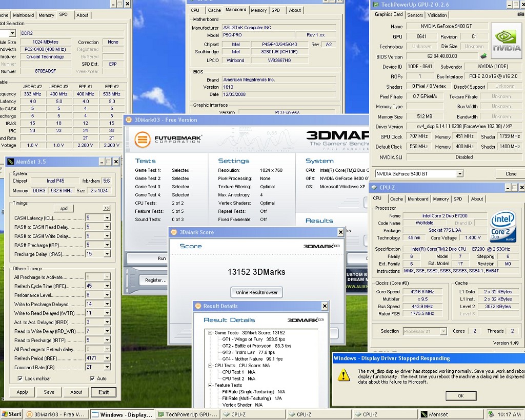Open CAS# Latency (tCL) dropdown
The height and width of the screenshot is (420, 525).
pos(107,218)
